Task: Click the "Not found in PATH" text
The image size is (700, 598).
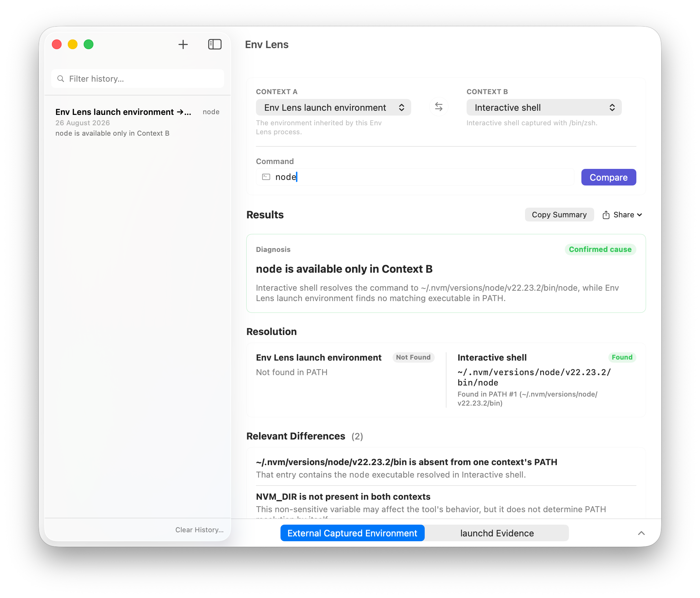Action: 292,372
